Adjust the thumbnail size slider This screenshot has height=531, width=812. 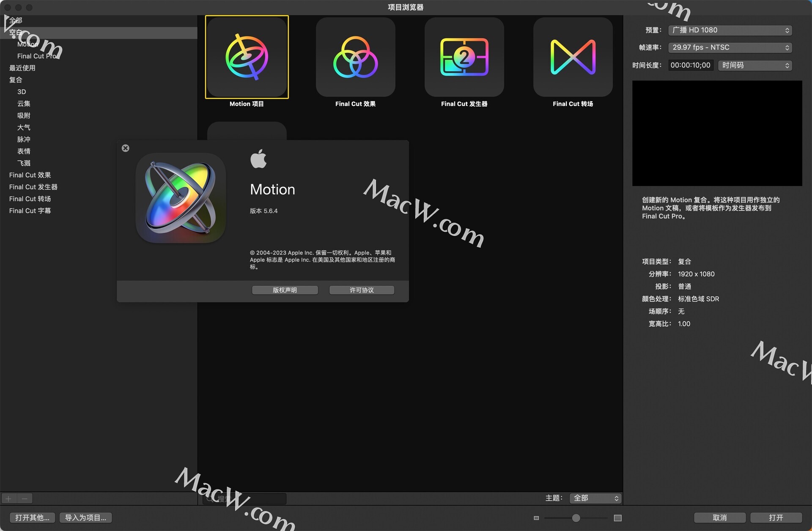pyautogui.click(x=576, y=518)
